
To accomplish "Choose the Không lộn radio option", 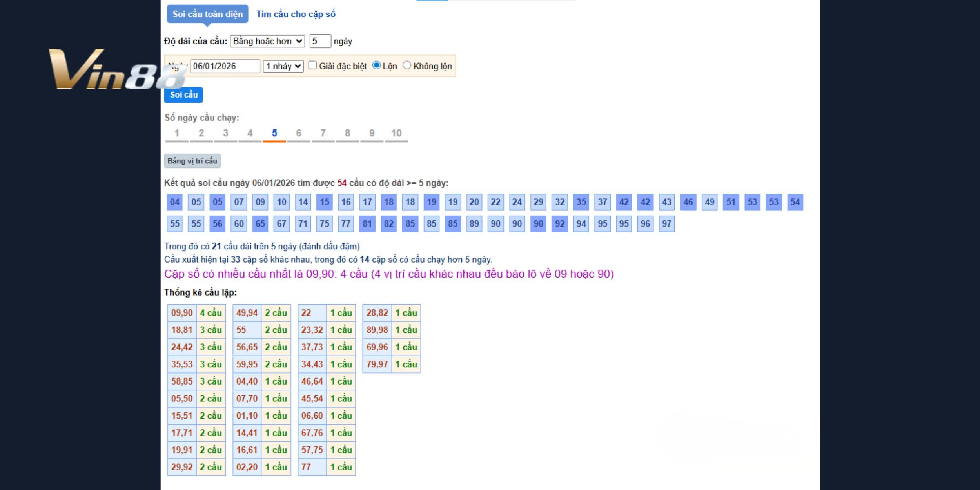I will pyautogui.click(x=407, y=65).
